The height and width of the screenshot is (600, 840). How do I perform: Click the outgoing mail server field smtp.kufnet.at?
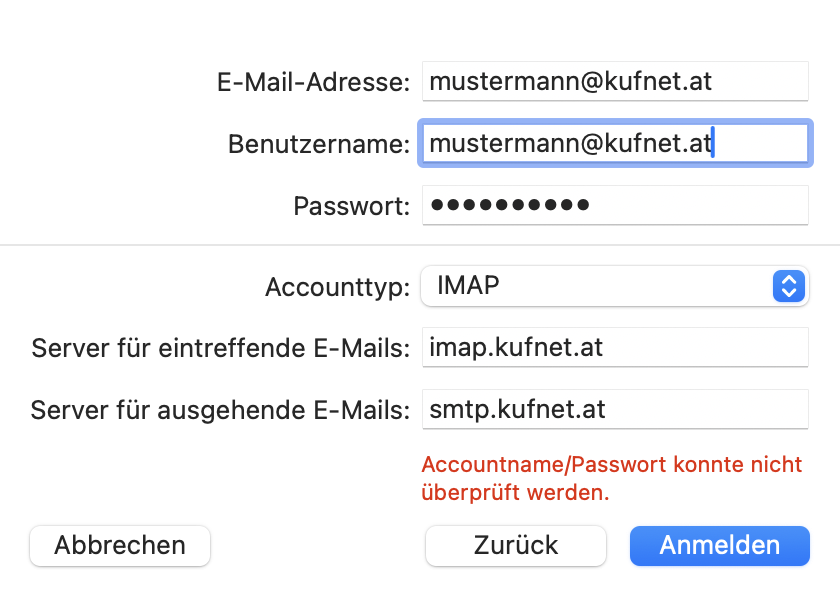tap(614, 409)
